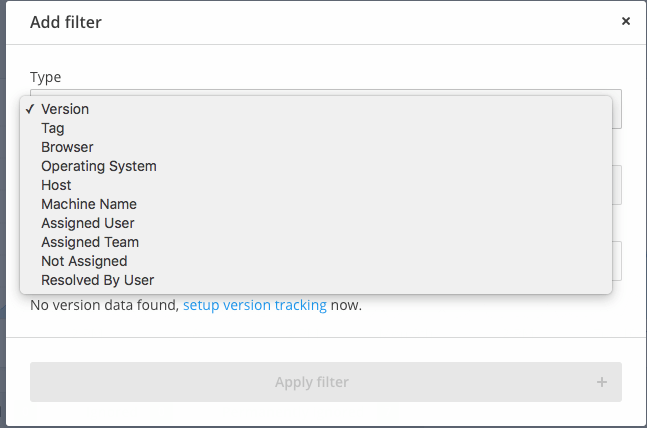Choose Host as the filter type
The image size is (647, 428).
(x=56, y=185)
